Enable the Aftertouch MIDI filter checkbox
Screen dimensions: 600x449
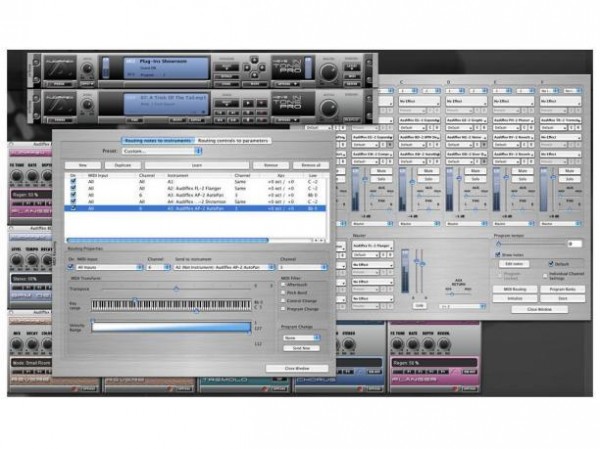(283, 284)
